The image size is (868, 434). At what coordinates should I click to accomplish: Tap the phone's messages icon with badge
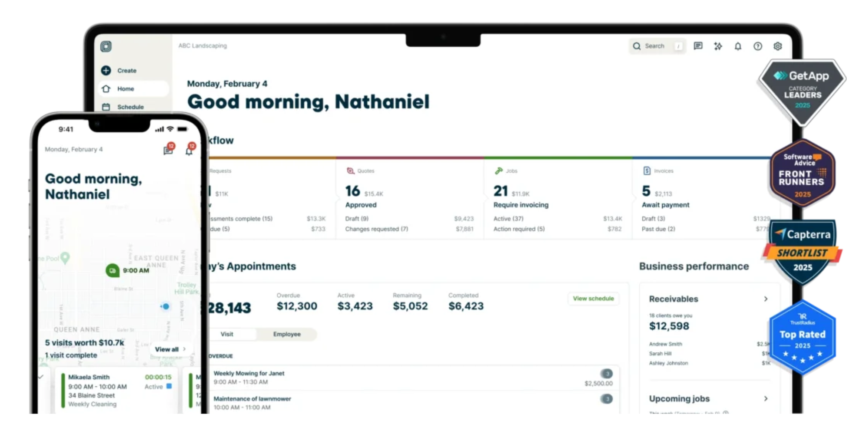pos(168,151)
